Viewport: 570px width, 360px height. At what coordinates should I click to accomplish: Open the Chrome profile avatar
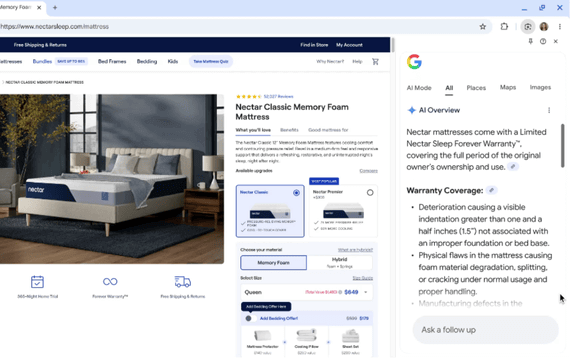click(544, 27)
